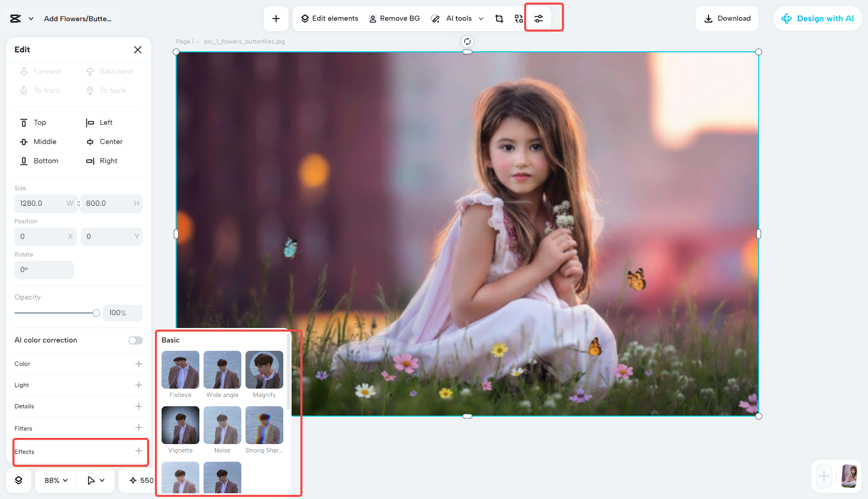The image size is (868, 499).
Task: Click the Download button
Action: [x=727, y=18]
